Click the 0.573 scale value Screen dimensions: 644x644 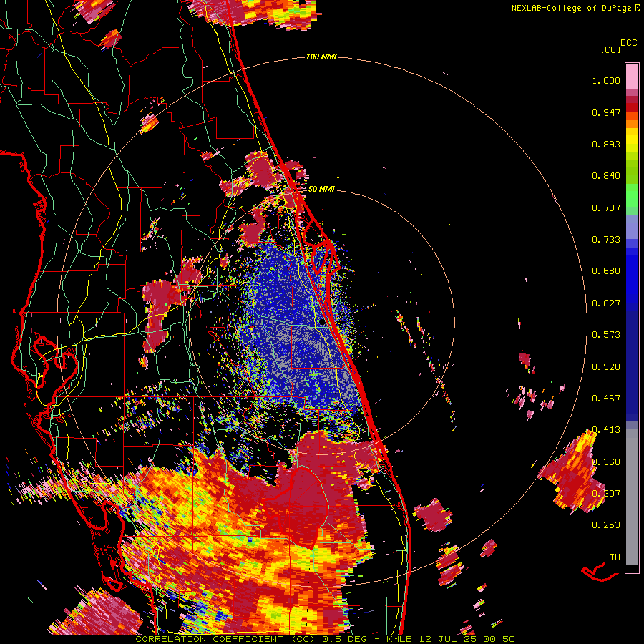(606, 335)
